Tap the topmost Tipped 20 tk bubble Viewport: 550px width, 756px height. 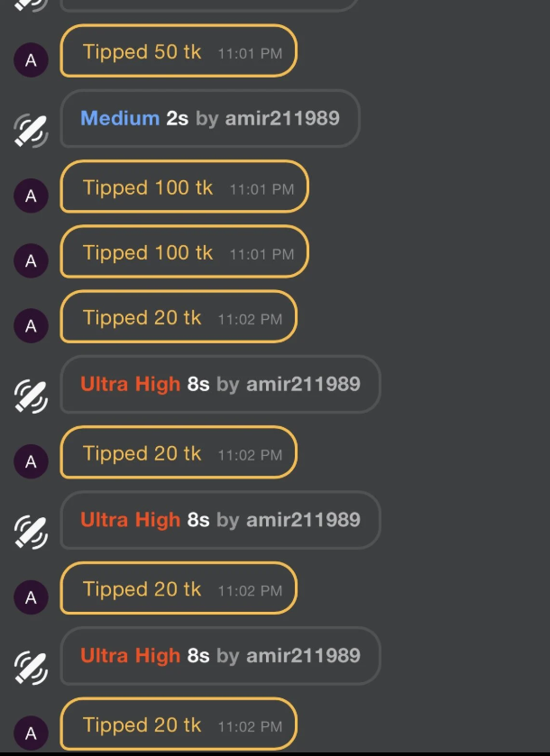point(178,317)
